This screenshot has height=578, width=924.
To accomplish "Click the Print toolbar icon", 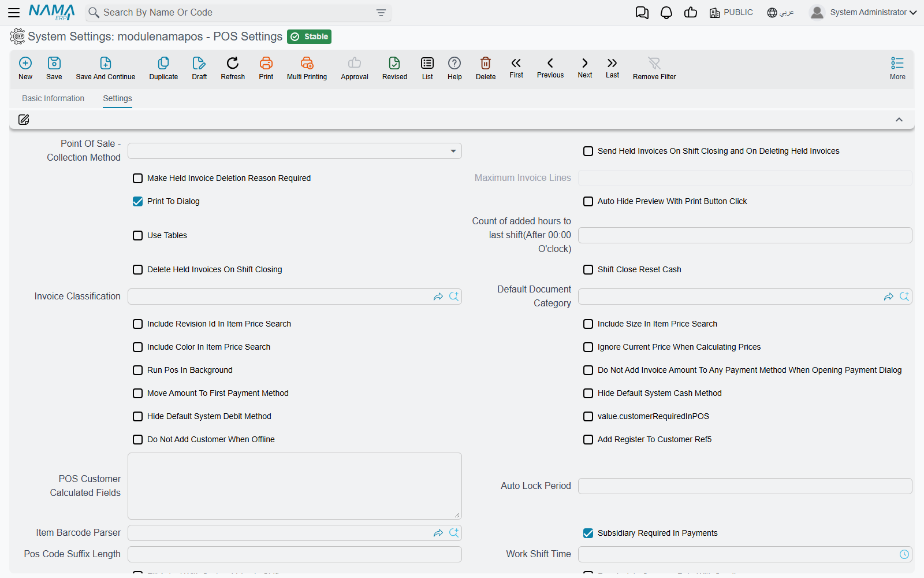I will (266, 63).
